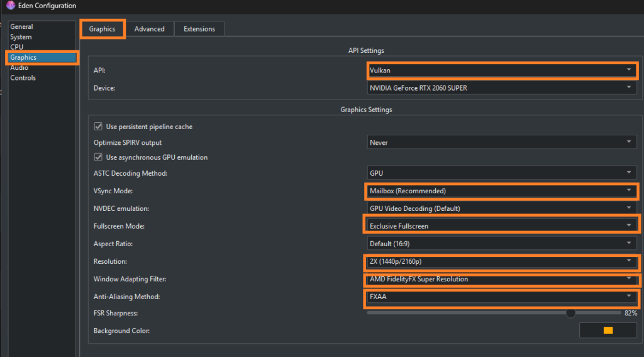Switch to the Extensions tab

coord(199,29)
